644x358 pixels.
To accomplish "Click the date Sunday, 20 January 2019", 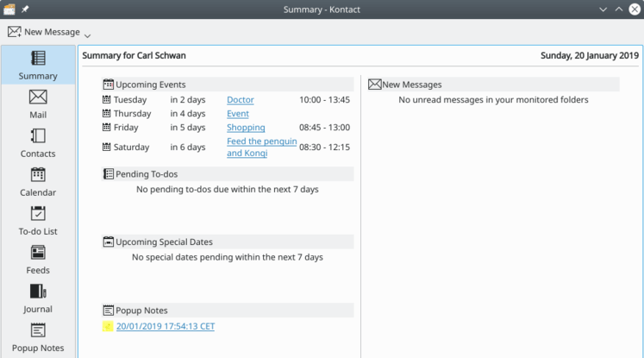I will point(590,55).
